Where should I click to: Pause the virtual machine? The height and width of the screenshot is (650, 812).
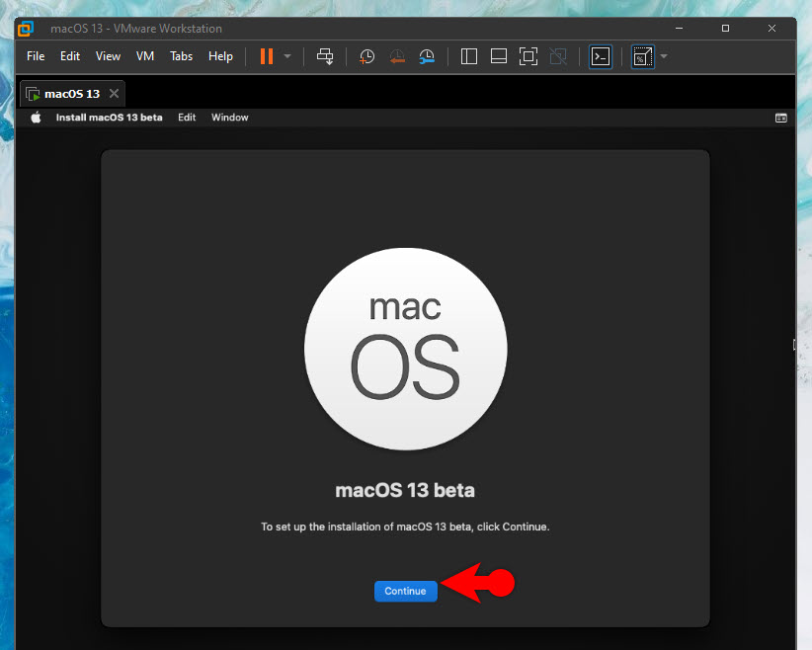coord(267,56)
